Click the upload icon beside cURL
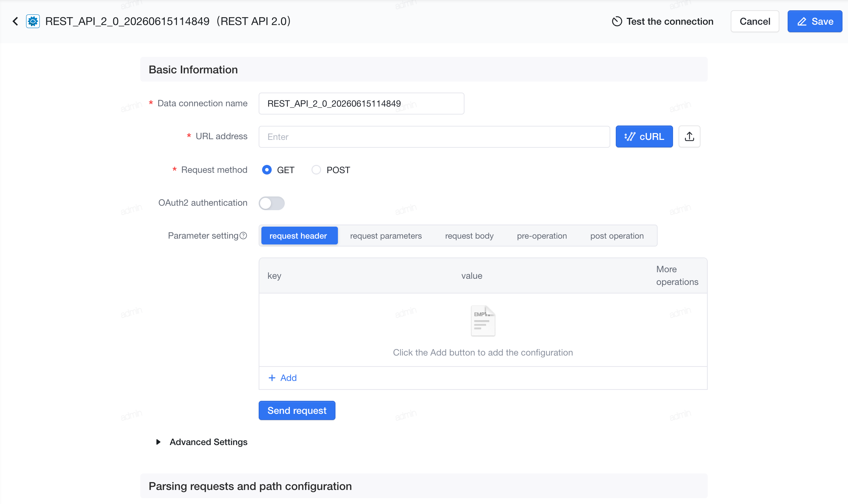This screenshot has width=848, height=504. click(689, 136)
